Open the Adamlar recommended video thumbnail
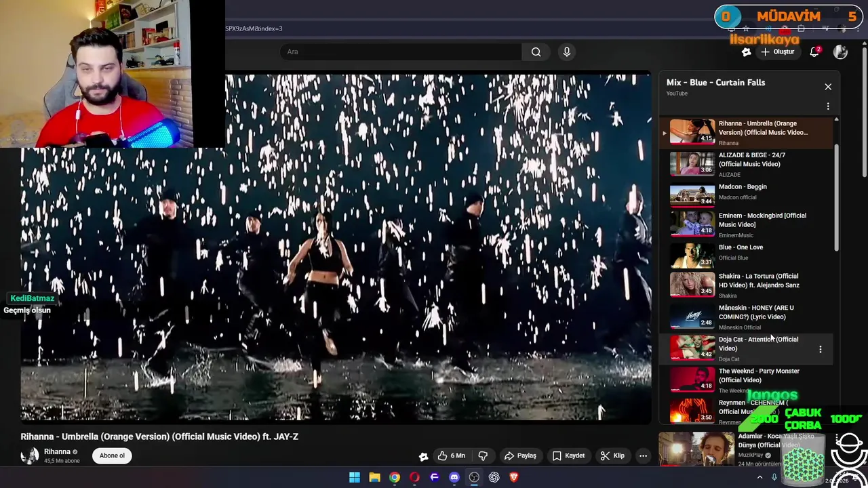868x488 pixels. point(696,449)
